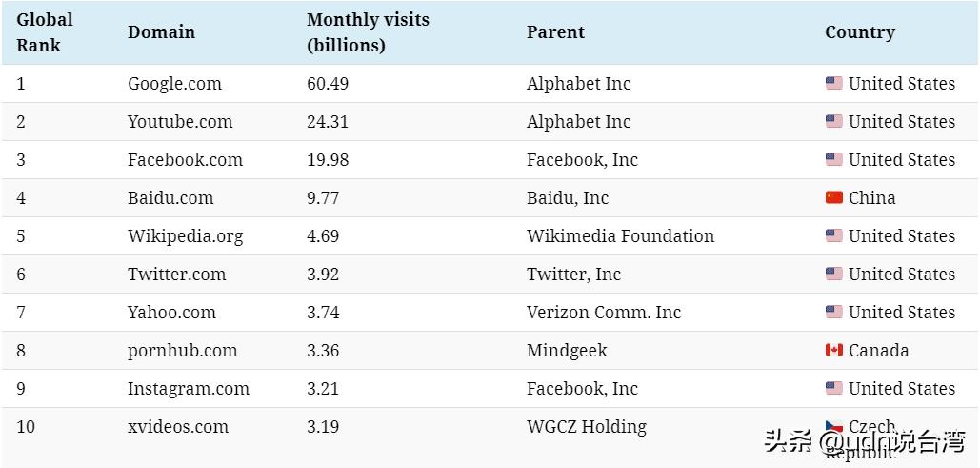Select the Baidu.com domain cell
This screenshot has height=468, width=980.
click(x=170, y=198)
